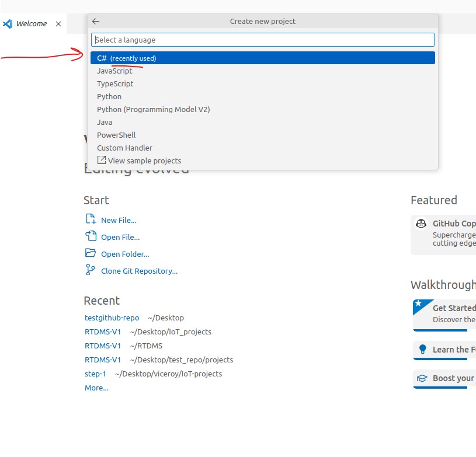Open RTDMS-V1 located in ~/RTDMS
Image resolution: width=476 pixels, height=457 pixels.
click(103, 346)
